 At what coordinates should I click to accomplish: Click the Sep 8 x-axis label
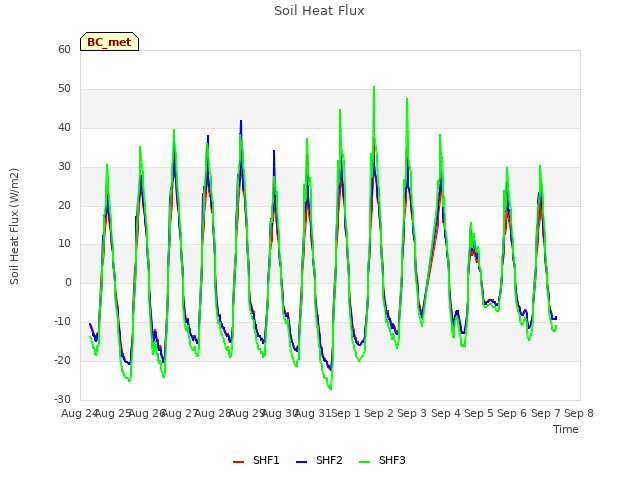[x=579, y=413]
